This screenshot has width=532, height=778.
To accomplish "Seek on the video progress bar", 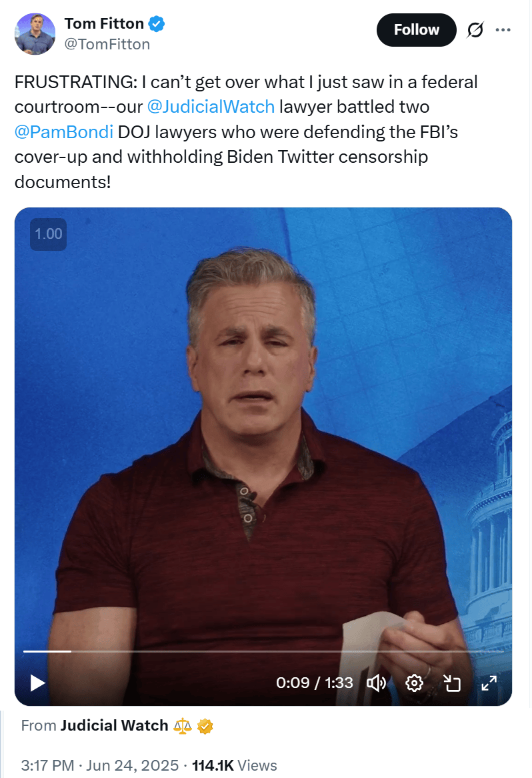I will (x=263, y=651).
